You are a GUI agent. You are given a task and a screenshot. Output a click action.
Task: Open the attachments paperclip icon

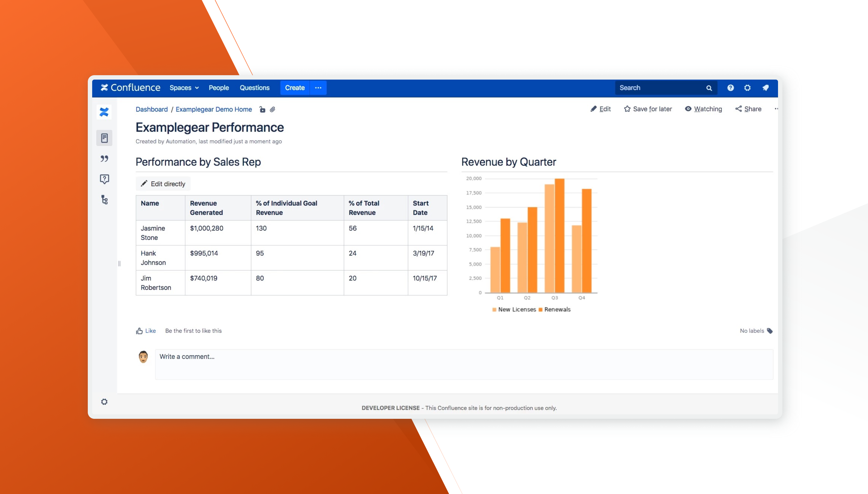(272, 109)
